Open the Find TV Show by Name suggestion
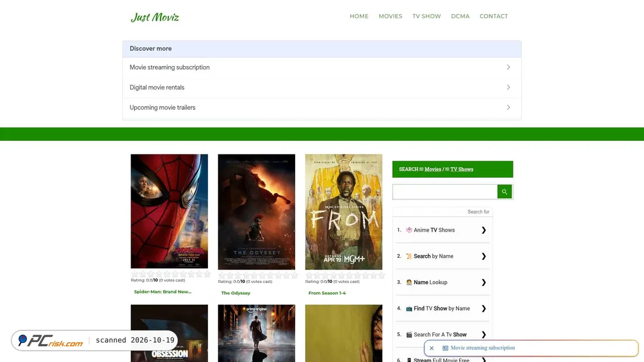Image resolution: width=644 pixels, height=362 pixels. [x=443, y=309]
